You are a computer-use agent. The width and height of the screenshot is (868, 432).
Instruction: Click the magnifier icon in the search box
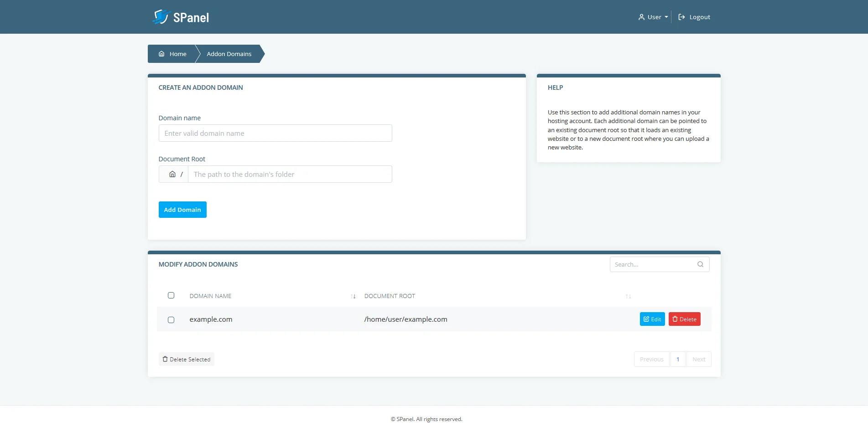click(700, 264)
